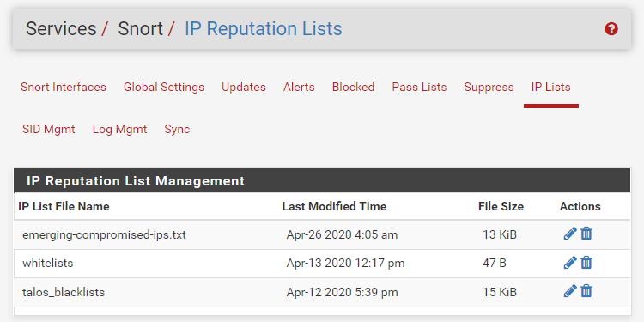Select the IP Lists tab
The image size is (644, 322).
click(x=550, y=87)
